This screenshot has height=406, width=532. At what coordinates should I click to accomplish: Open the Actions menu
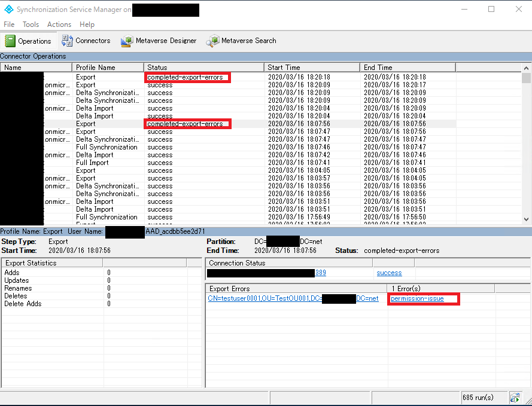point(59,25)
